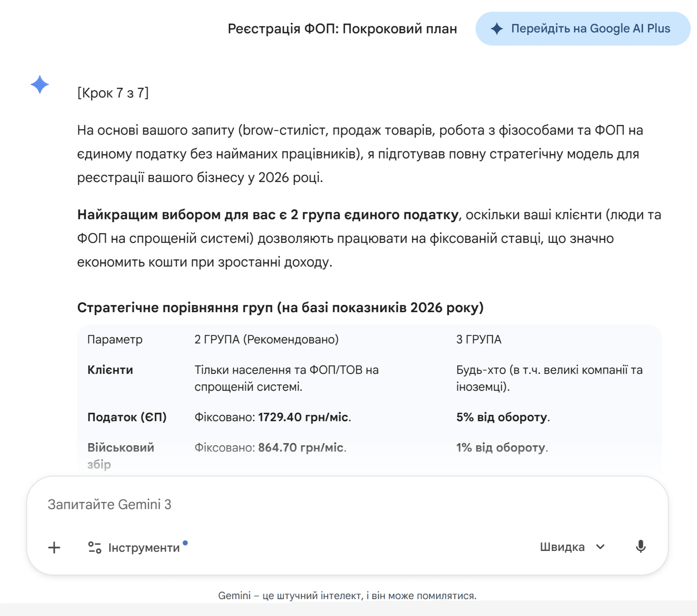
Task: Click the blue notification dot near Інструменти
Action: pyautogui.click(x=185, y=543)
